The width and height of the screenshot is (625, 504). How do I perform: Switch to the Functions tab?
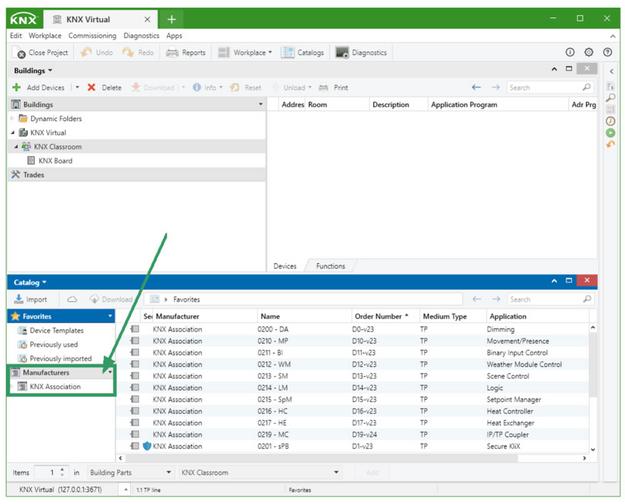pos(330,266)
